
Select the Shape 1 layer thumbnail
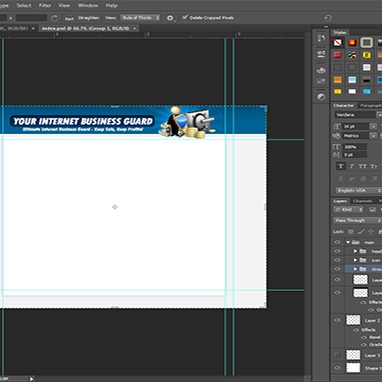(353, 368)
